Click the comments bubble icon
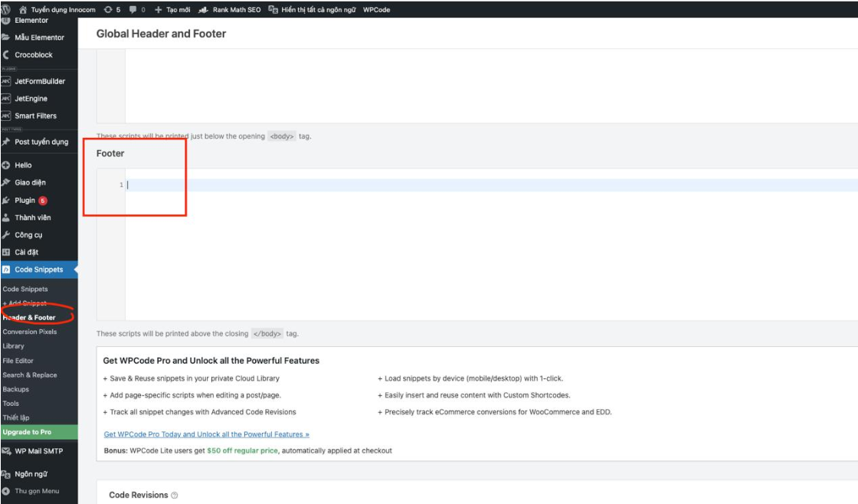Image resolution: width=858 pixels, height=504 pixels. 133,10
